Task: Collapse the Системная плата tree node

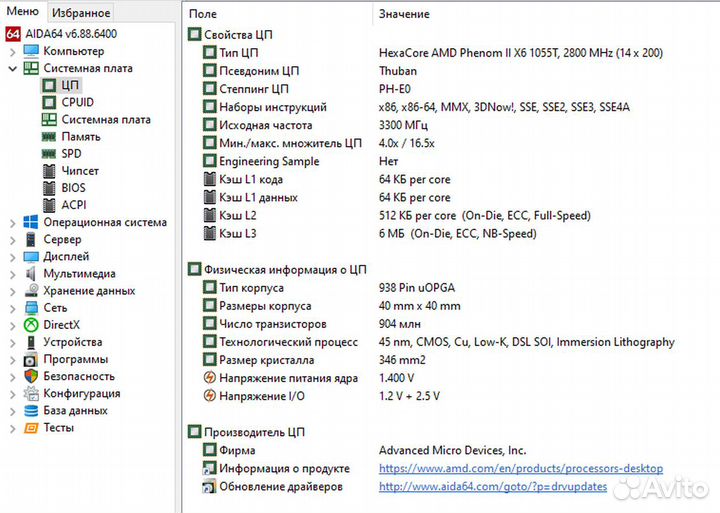Action: [12, 69]
